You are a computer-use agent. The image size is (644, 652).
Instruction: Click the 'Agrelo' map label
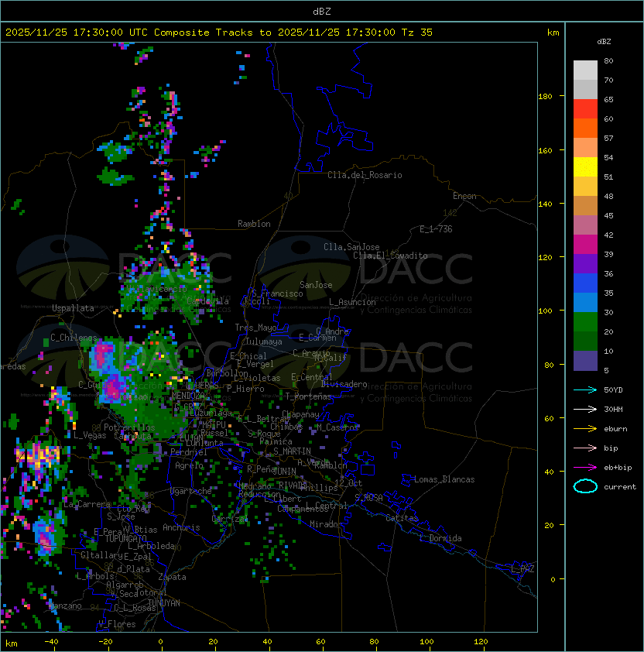click(189, 465)
